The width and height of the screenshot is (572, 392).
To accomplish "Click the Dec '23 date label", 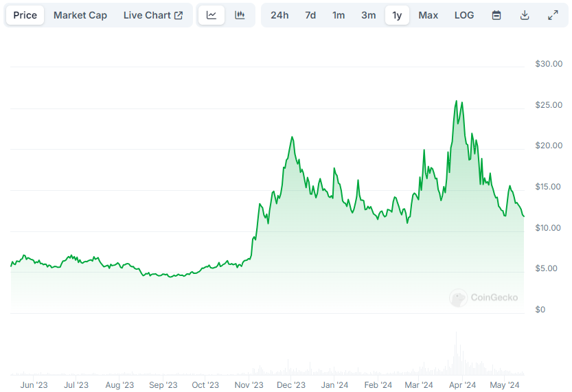I will coord(291,385).
